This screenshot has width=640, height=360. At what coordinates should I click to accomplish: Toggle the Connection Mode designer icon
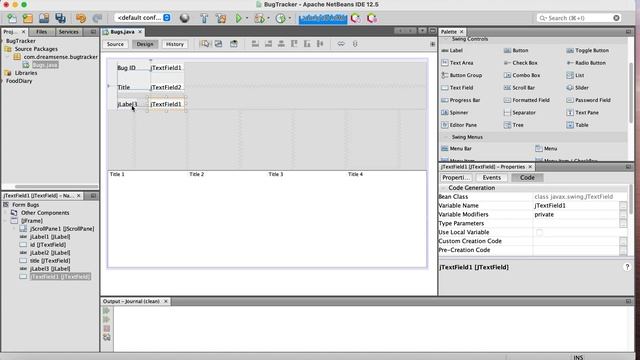[219, 44]
